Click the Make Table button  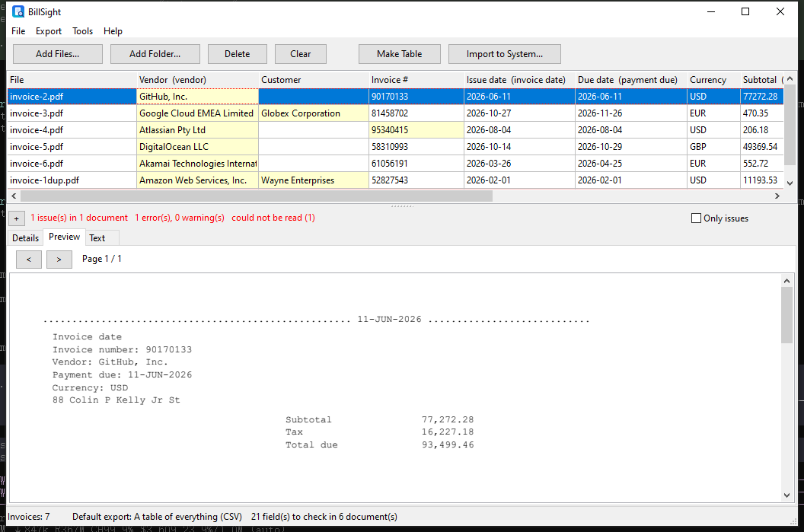click(400, 54)
